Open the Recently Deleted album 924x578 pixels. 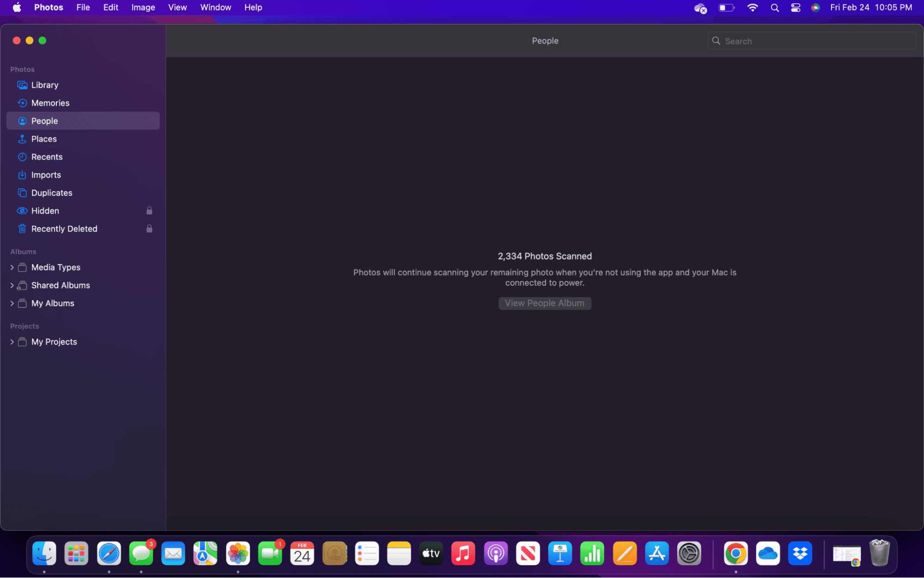click(83, 229)
